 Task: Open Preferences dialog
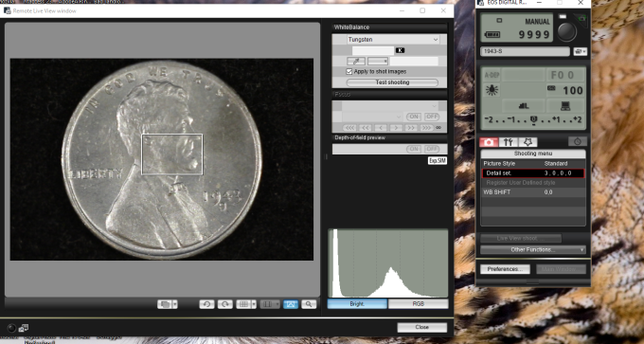click(x=505, y=269)
